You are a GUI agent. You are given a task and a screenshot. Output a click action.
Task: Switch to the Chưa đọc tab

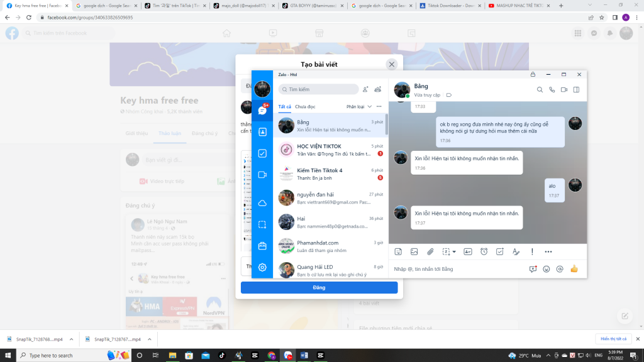tap(305, 107)
